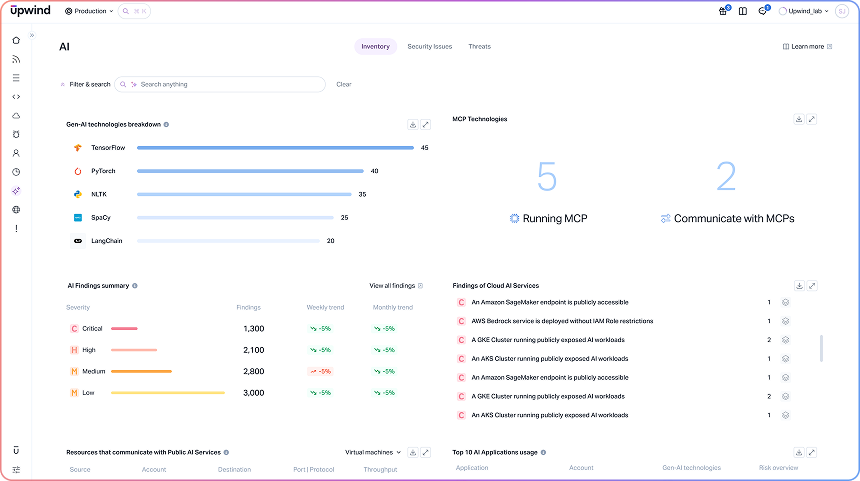Select the LangChain technology row
The width and height of the screenshot is (860, 481).
[203, 241]
